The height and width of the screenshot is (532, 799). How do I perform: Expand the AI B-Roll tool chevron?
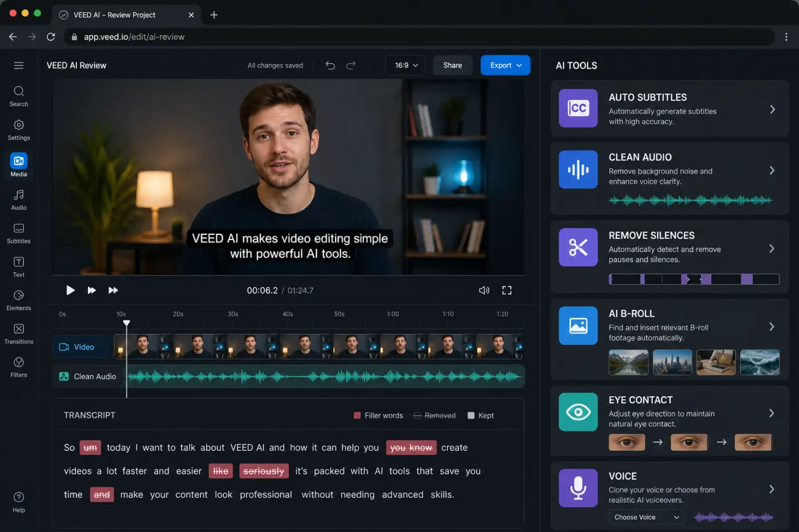click(x=772, y=326)
